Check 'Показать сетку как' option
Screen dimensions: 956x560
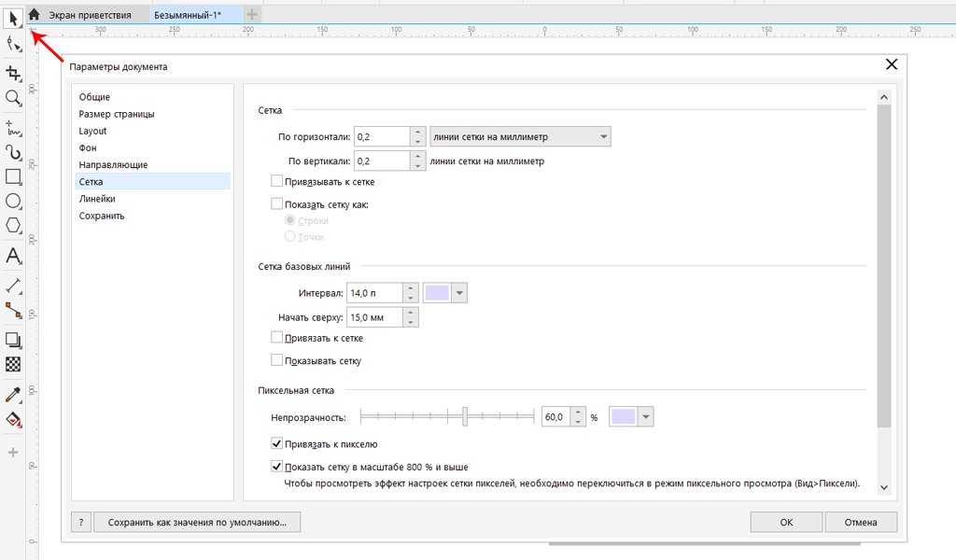(276, 203)
